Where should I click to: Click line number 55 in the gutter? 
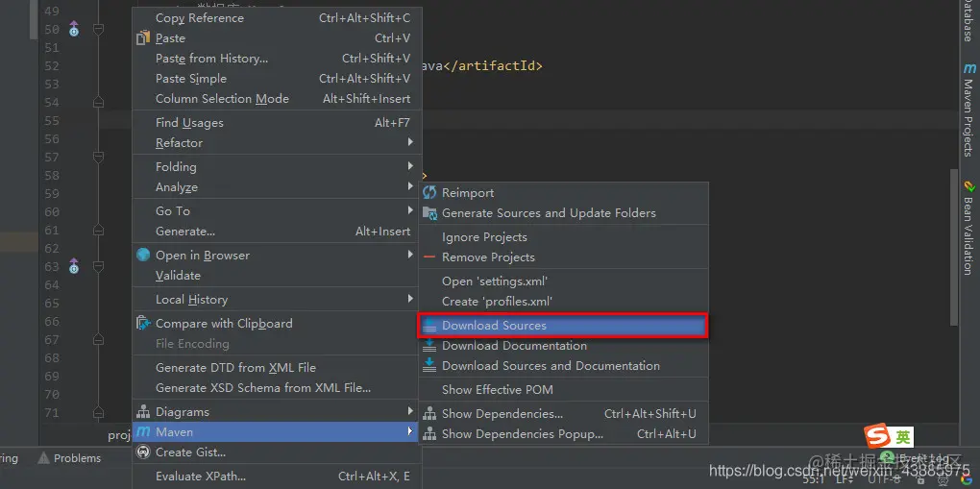click(52, 121)
